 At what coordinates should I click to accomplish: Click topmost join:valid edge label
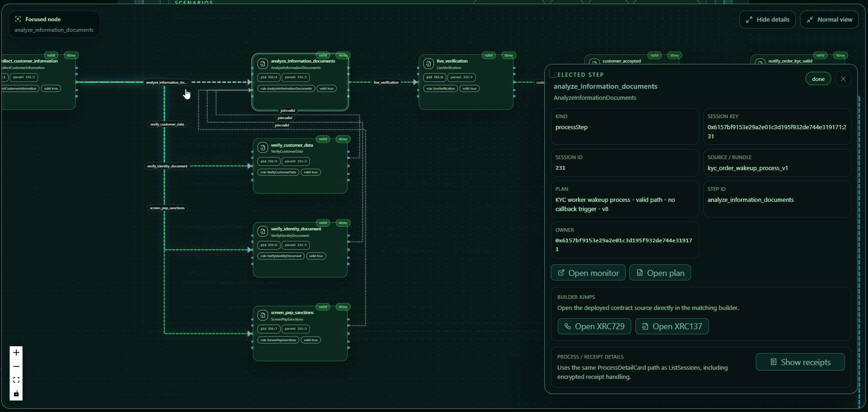click(x=288, y=110)
